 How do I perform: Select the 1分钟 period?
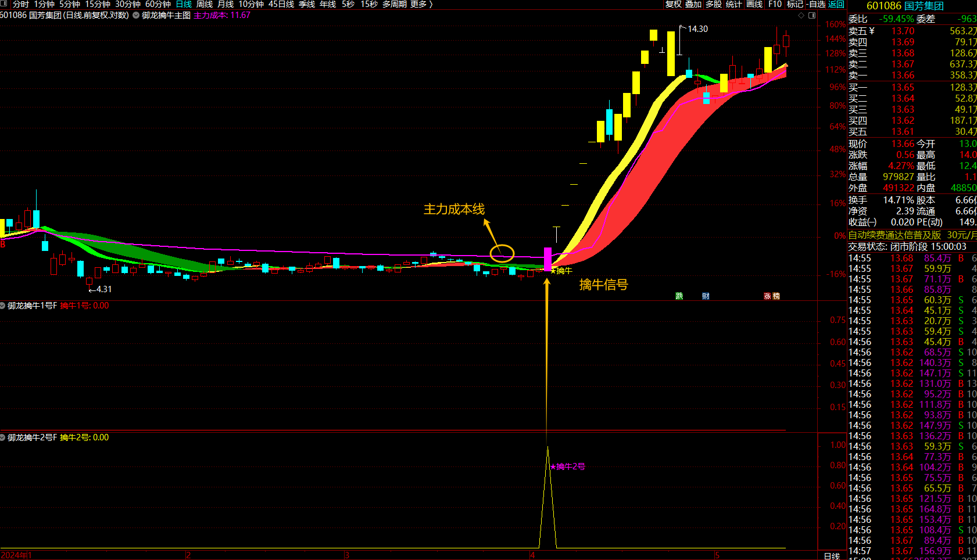[45, 4]
